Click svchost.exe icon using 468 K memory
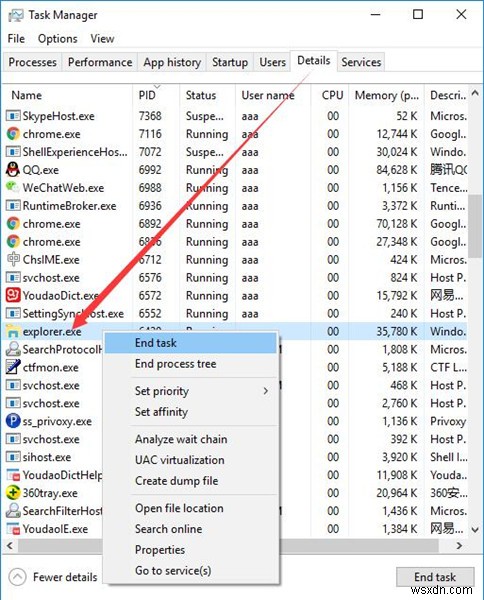Screen dimensions: 484x600 pyautogui.click(x=13, y=385)
